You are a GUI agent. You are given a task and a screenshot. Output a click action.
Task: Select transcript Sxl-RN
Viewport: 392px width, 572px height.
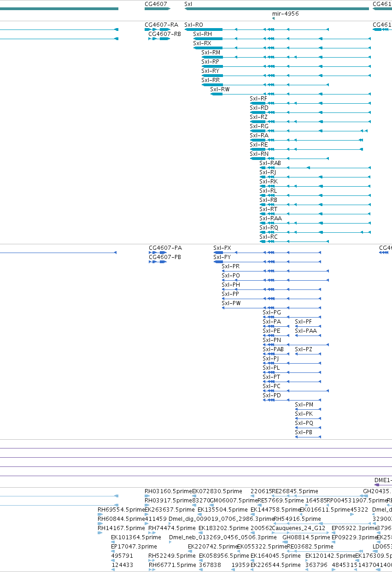(x=259, y=154)
